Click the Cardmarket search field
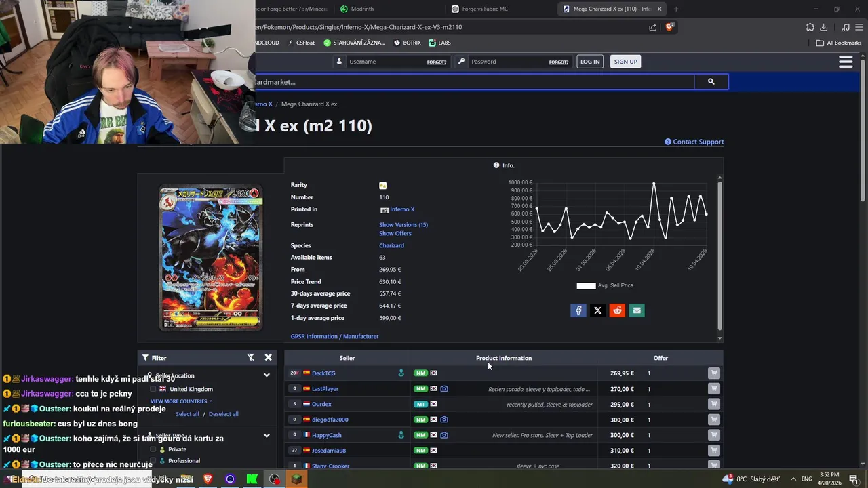868x488 pixels. (473, 82)
